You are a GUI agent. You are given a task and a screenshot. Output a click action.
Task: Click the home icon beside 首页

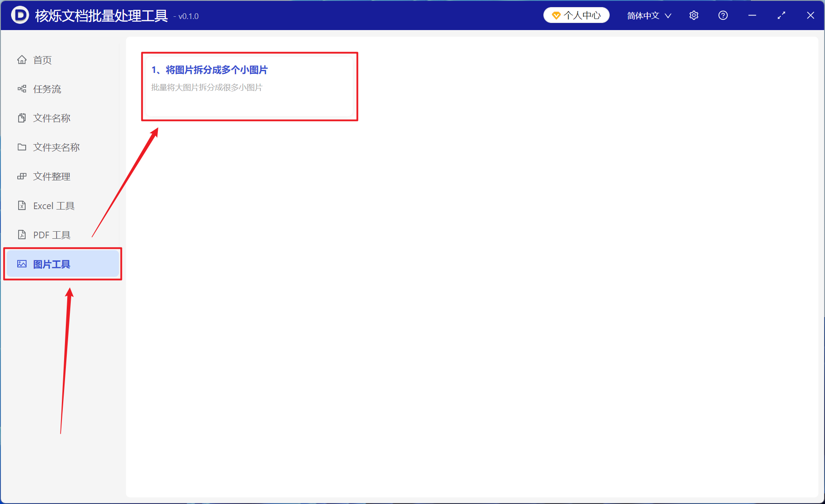coord(22,60)
